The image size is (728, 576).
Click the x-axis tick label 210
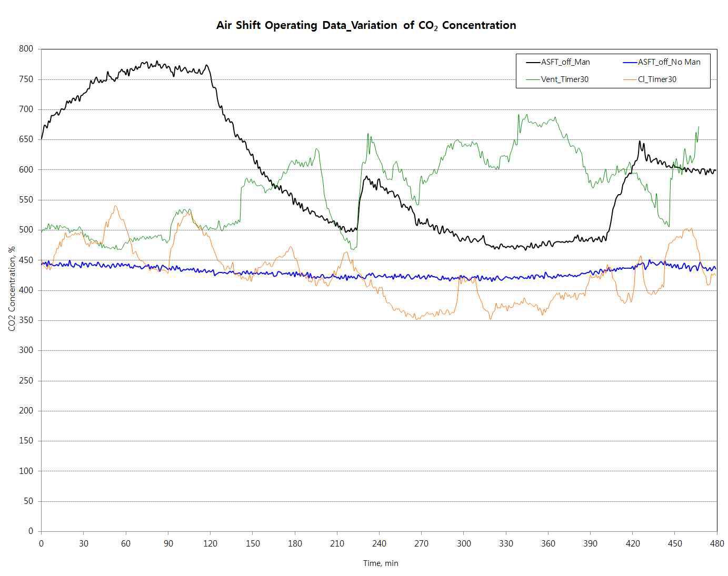pyautogui.click(x=337, y=543)
